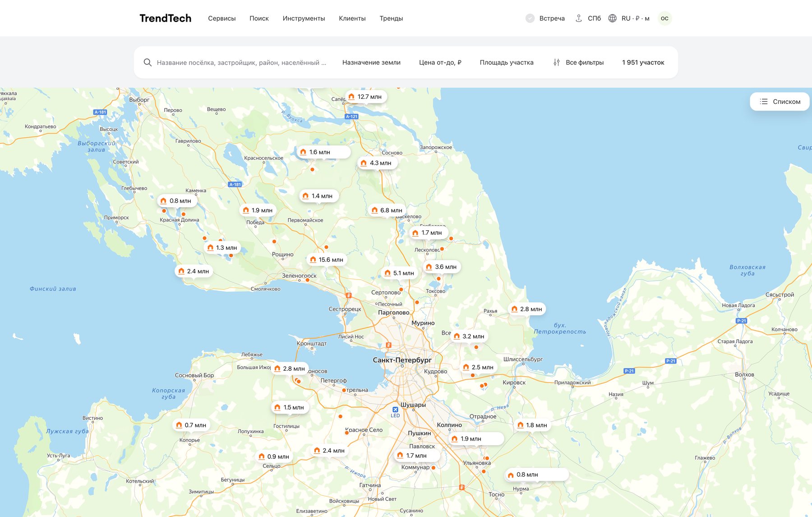Viewport: 812px width, 517px height.
Task: Select the 1.4 млн map marker
Action: click(x=318, y=196)
